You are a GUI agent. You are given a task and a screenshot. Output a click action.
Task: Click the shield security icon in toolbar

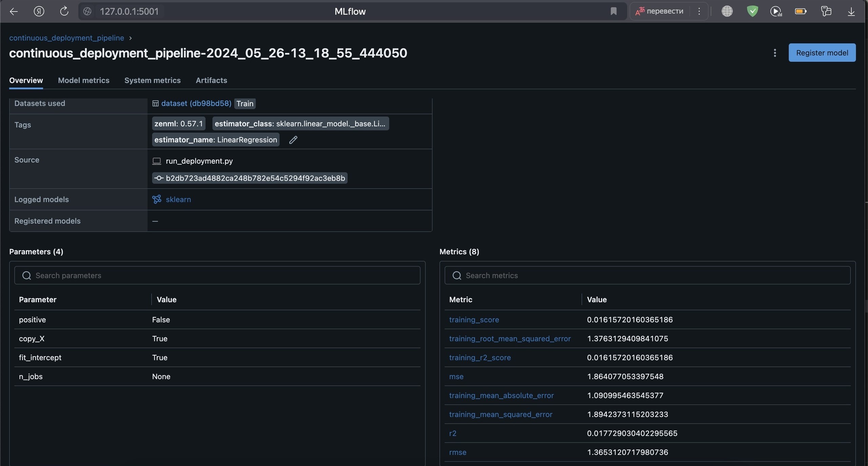coord(752,12)
